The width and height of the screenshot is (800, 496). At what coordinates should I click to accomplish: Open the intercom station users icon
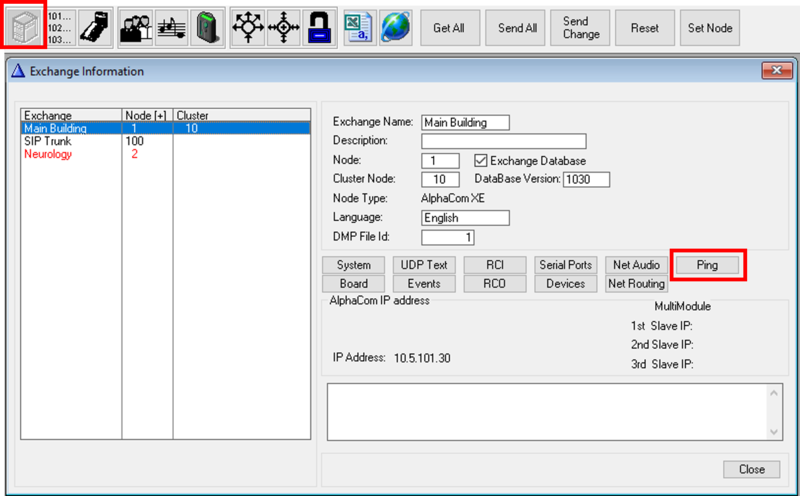click(x=95, y=28)
